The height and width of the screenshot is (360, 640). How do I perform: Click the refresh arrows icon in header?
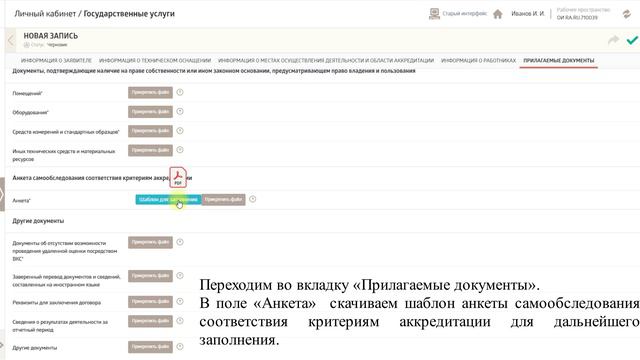[x=627, y=14]
